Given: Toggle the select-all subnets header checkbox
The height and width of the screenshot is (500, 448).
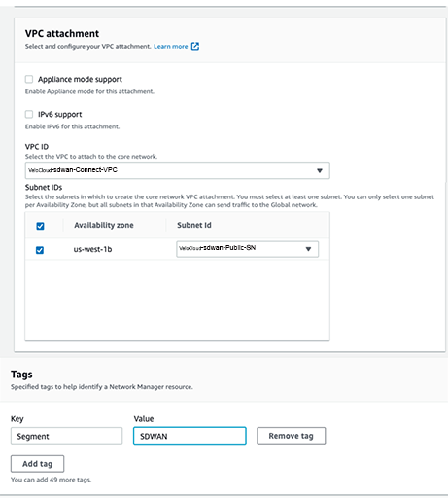Looking at the screenshot, I should (x=40, y=226).
